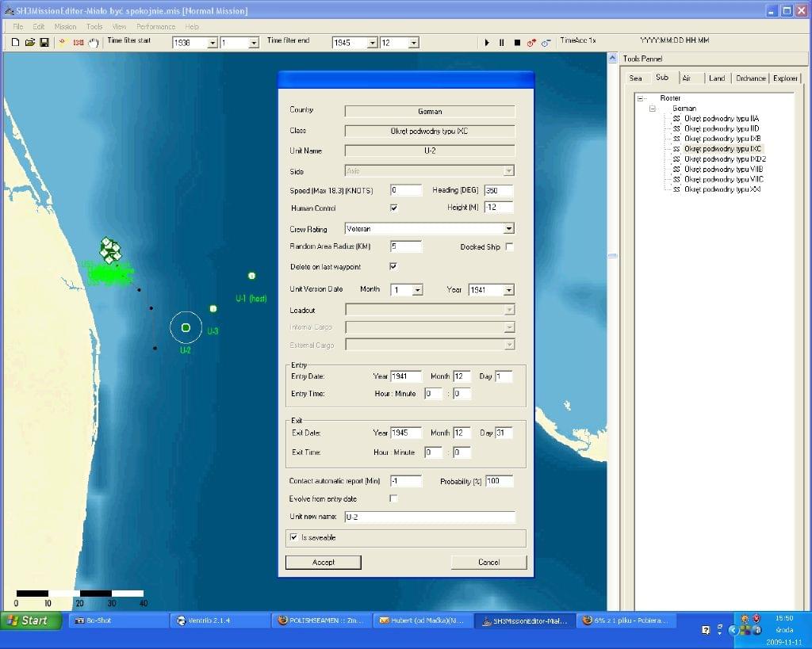812x649 pixels.
Task: Click the Accept button
Action: [x=324, y=562]
